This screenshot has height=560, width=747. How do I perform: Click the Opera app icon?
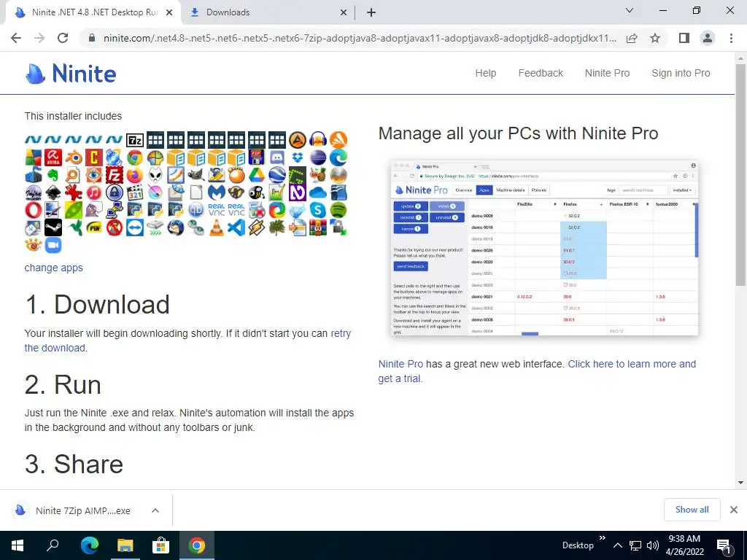pos(34,210)
